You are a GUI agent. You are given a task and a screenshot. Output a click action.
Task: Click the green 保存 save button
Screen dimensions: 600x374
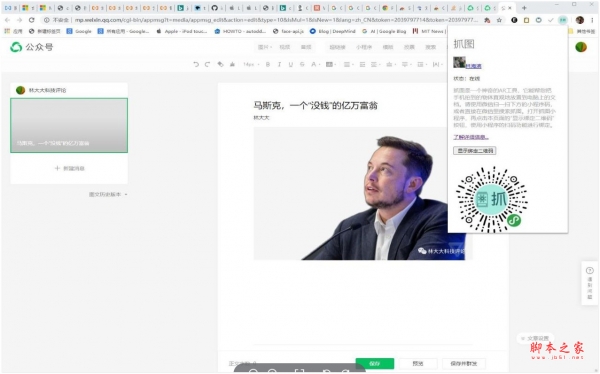pyautogui.click(x=375, y=363)
